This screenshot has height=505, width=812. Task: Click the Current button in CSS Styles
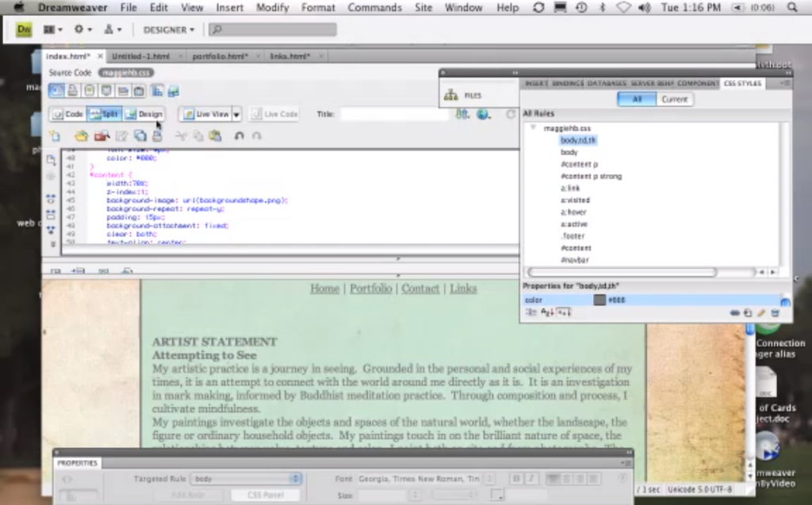674,99
